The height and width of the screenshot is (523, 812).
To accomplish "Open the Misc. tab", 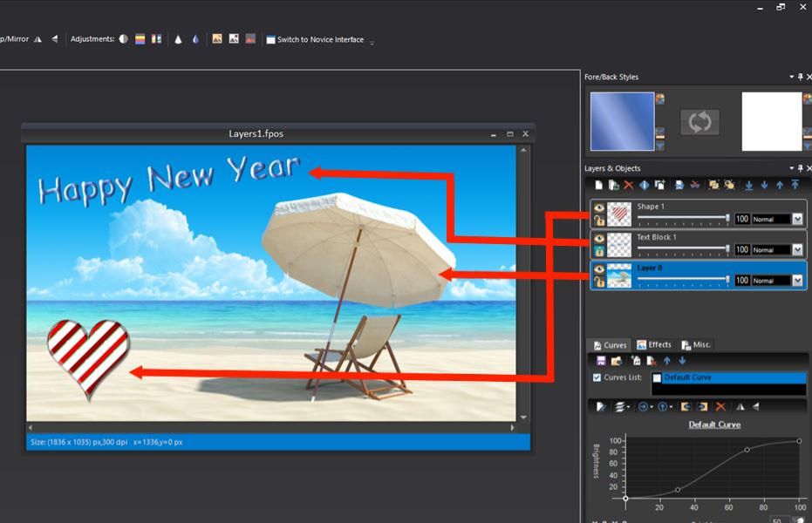I will point(697,344).
